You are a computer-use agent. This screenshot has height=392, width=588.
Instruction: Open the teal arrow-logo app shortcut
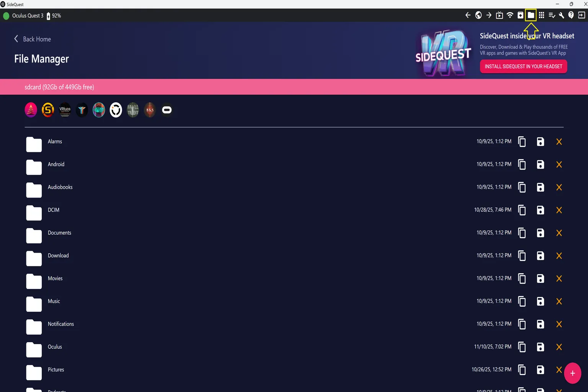point(99,110)
